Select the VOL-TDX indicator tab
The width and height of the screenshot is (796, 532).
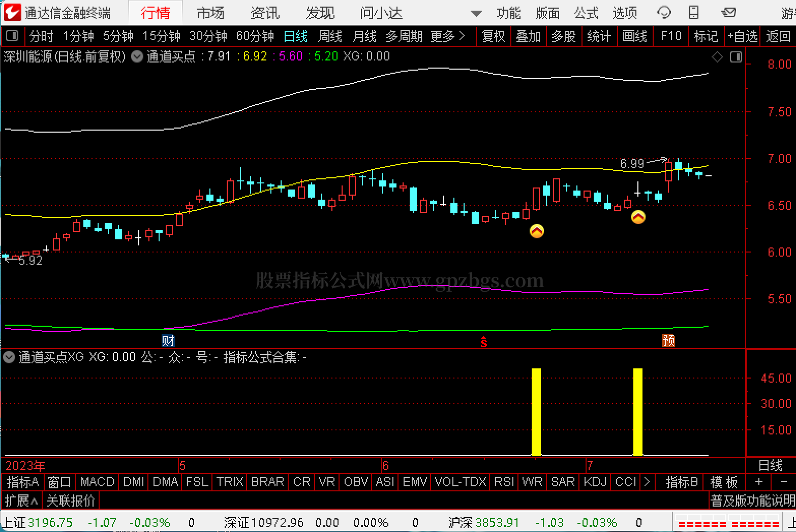461,482
